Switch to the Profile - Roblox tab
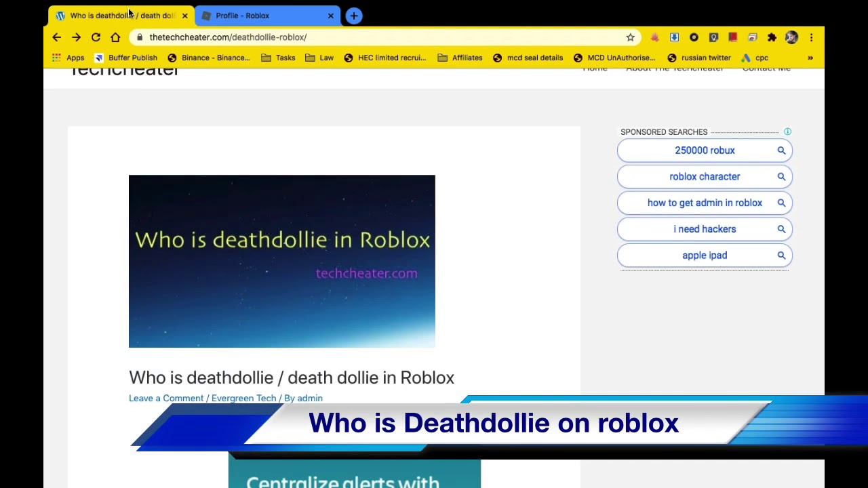Screen dimensions: 868x488 click(268, 16)
